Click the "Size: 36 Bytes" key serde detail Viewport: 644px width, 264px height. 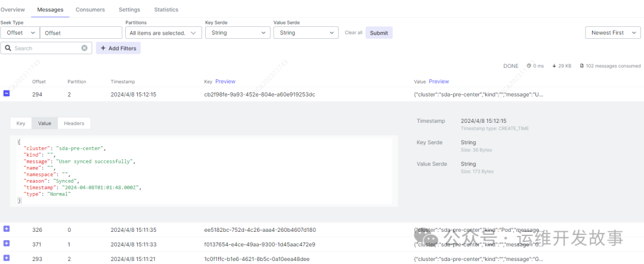[476, 150]
